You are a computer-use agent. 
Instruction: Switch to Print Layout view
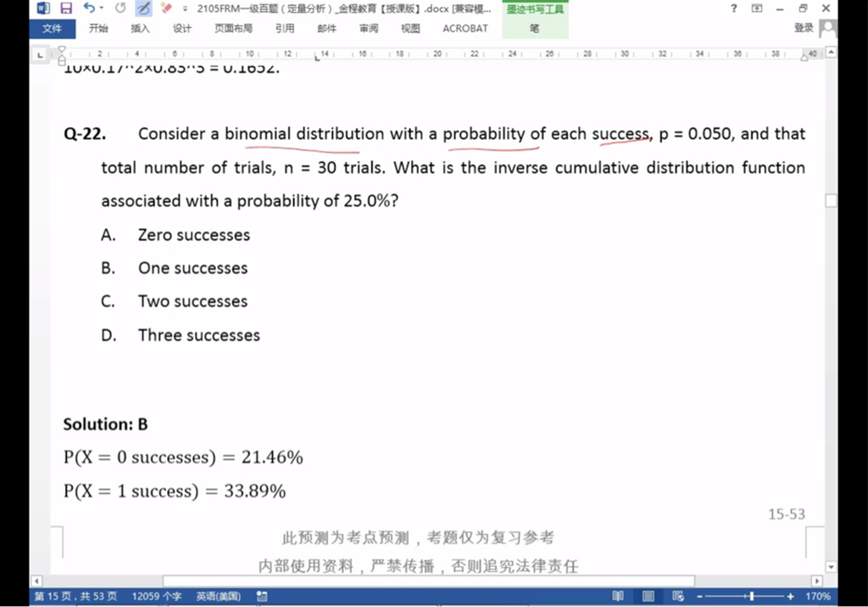[x=648, y=597]
